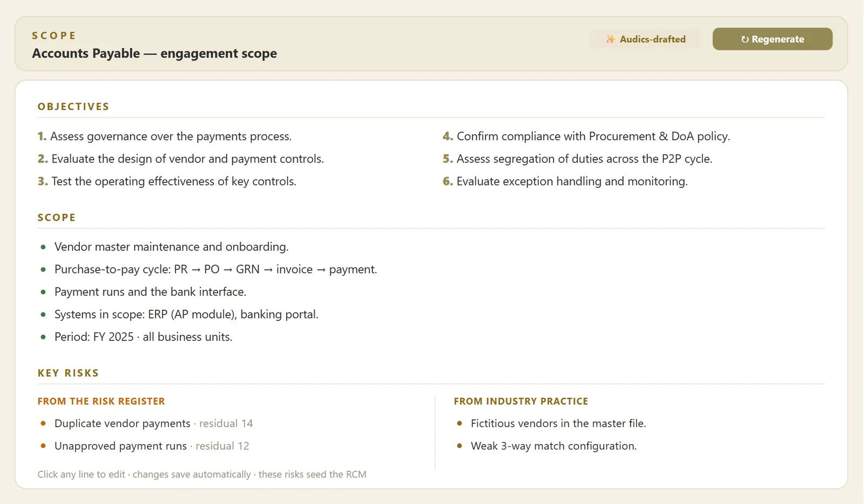Click the sparkle icon beside Audics-drafted

click(610, 39)
